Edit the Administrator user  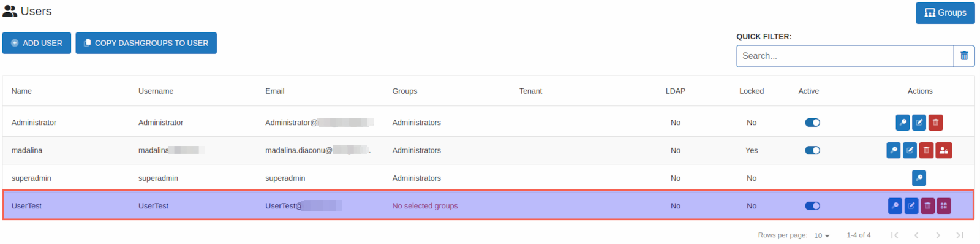[919, 123]
